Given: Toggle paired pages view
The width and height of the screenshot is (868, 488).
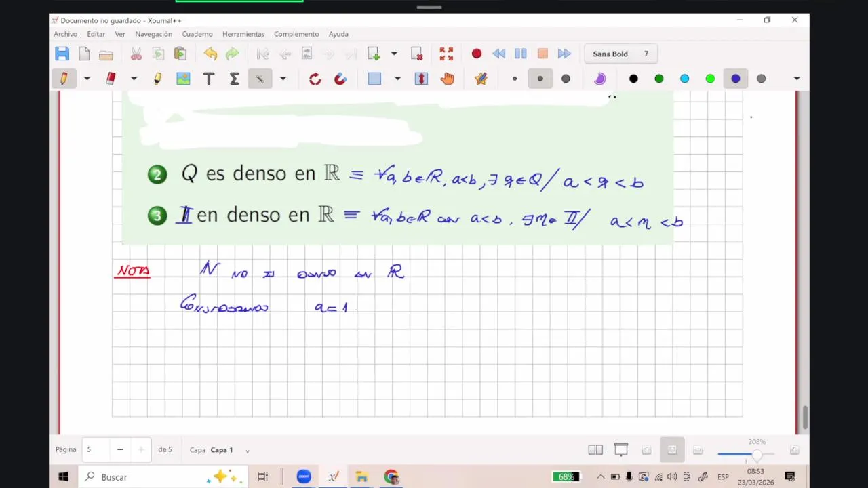Looking at the screenshot, I should coord(595,450).
